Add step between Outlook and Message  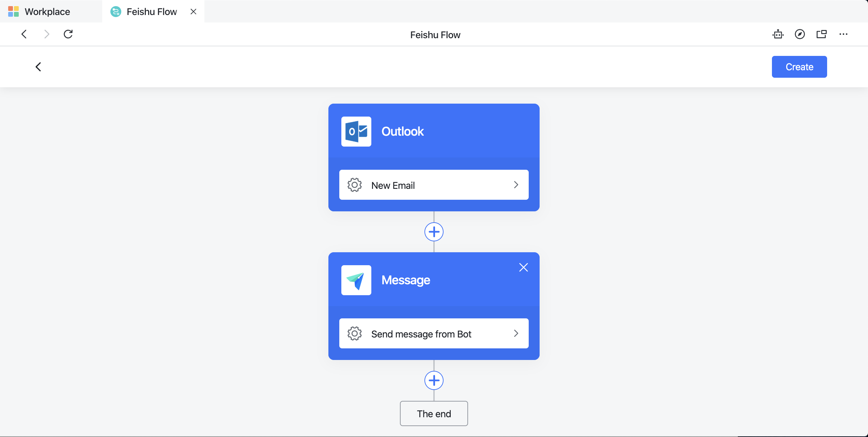tap(434, 232)
